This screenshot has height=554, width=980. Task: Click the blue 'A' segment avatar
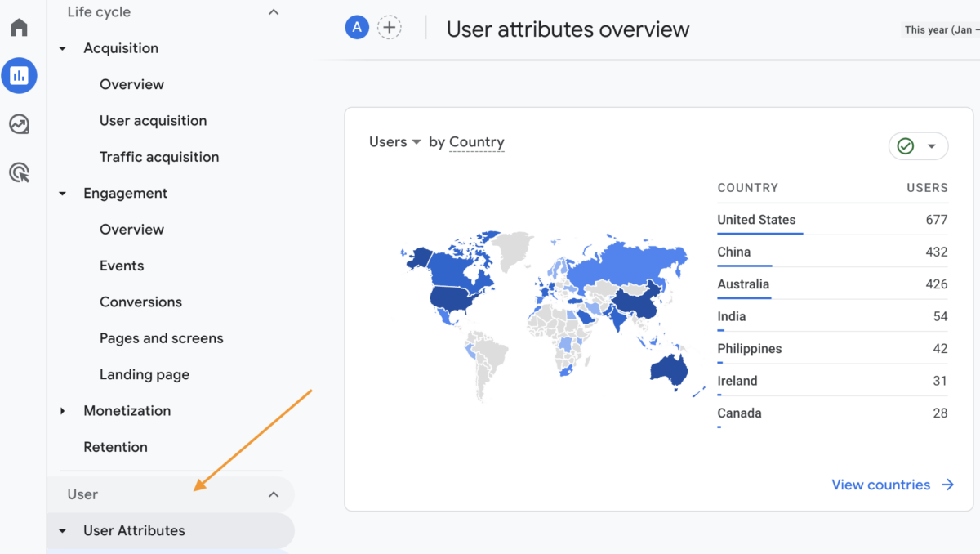pyautogui.click(x=357, y=28)
